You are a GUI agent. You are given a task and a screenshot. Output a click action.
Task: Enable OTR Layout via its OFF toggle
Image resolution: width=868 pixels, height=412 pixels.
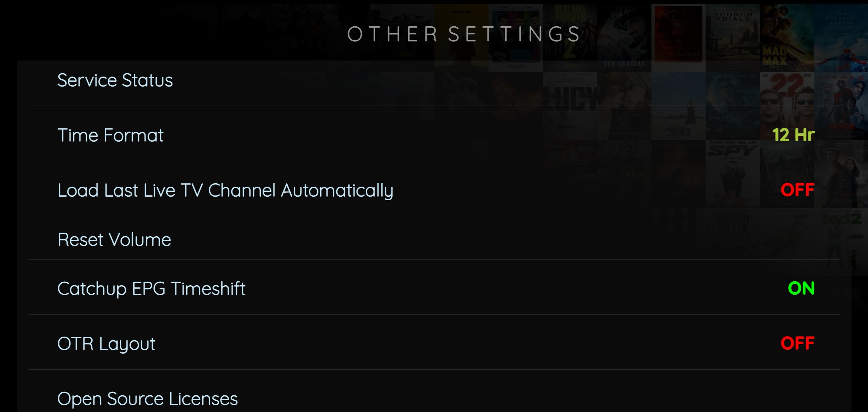pyautogui.click(x=797, y=343)
